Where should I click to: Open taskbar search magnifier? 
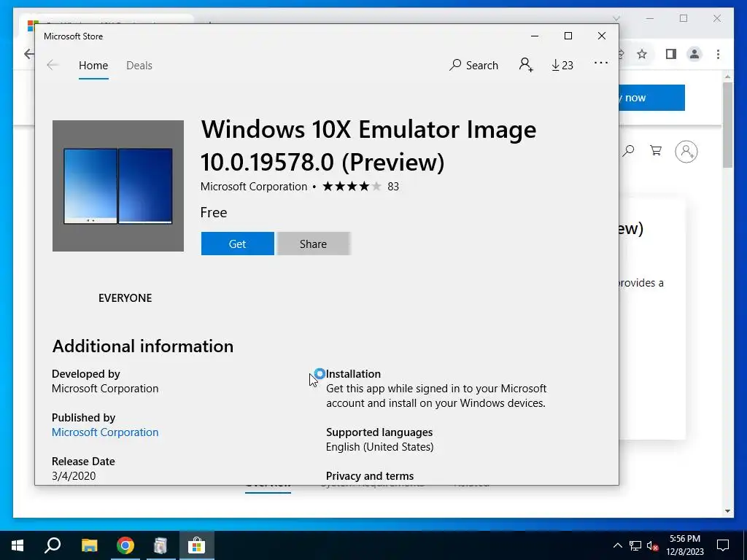[53, 545]
